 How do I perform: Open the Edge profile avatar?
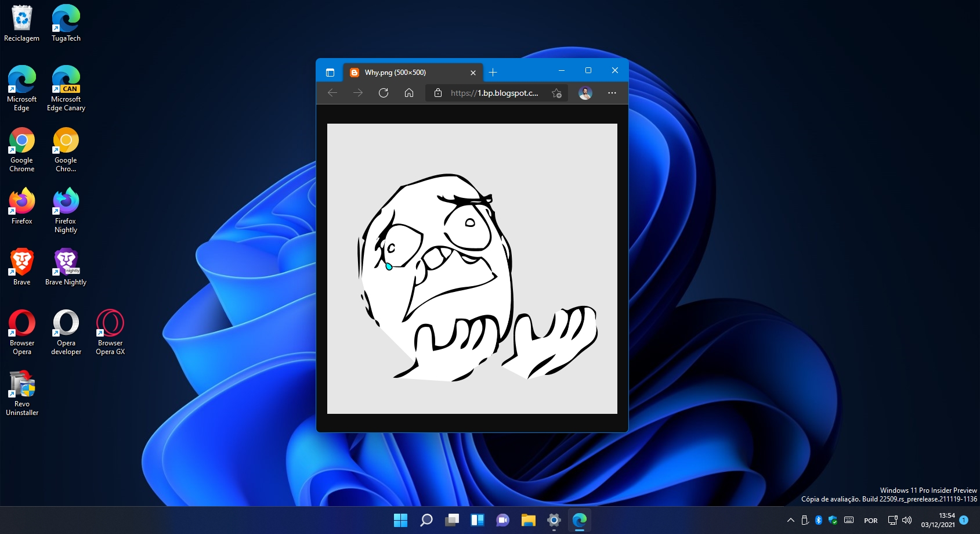coord(585,93)
